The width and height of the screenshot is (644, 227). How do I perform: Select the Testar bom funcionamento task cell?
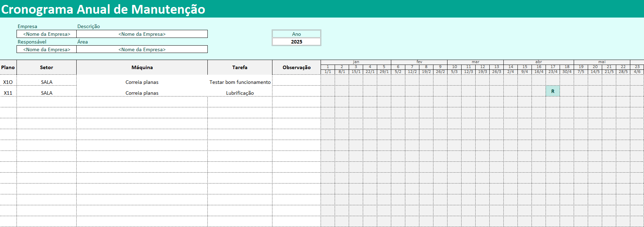tap(240, 82)
